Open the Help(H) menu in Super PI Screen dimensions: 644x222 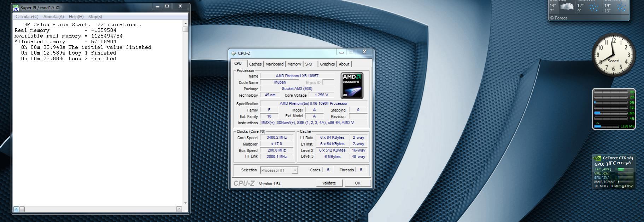(x=76, y=17)
